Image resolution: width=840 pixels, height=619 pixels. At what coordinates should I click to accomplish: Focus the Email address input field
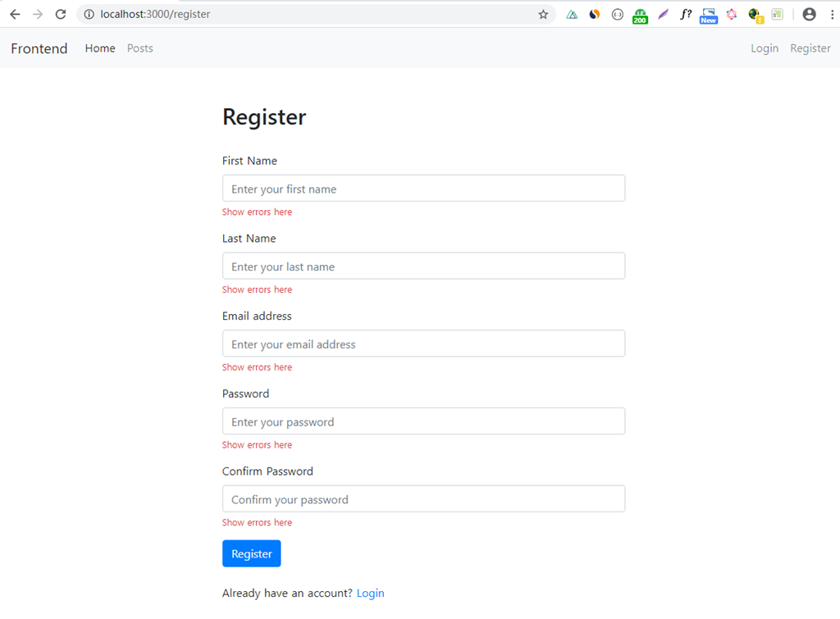[424, 344]
